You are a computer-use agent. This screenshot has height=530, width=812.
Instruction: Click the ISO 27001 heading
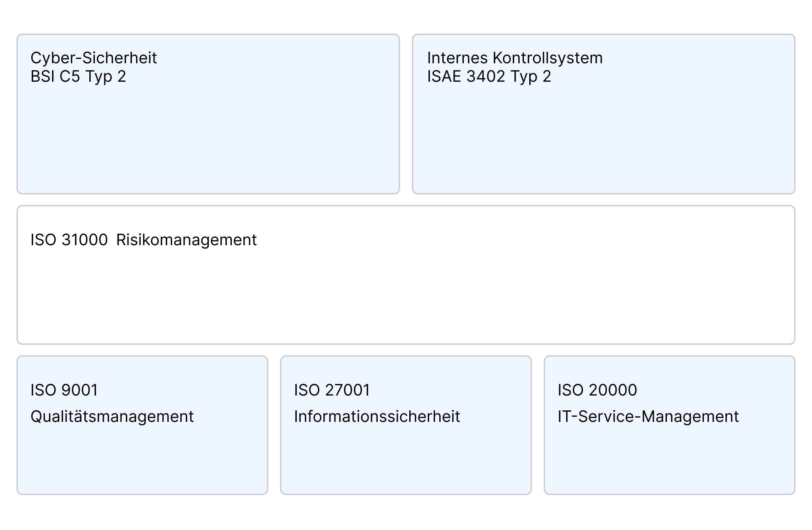(x=332, y=389)
